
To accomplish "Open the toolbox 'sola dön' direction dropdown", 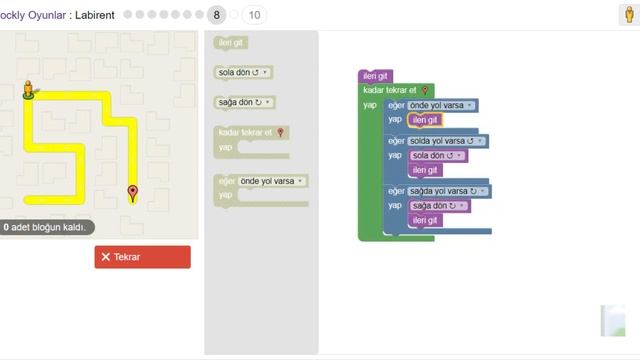I will click(x=243, y=72).
